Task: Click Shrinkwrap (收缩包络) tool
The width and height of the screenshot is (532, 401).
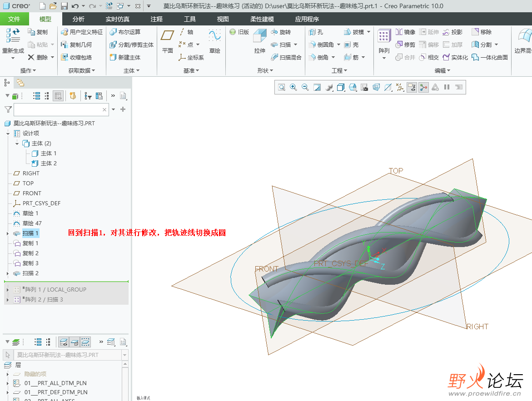Action: pos(76,57)
